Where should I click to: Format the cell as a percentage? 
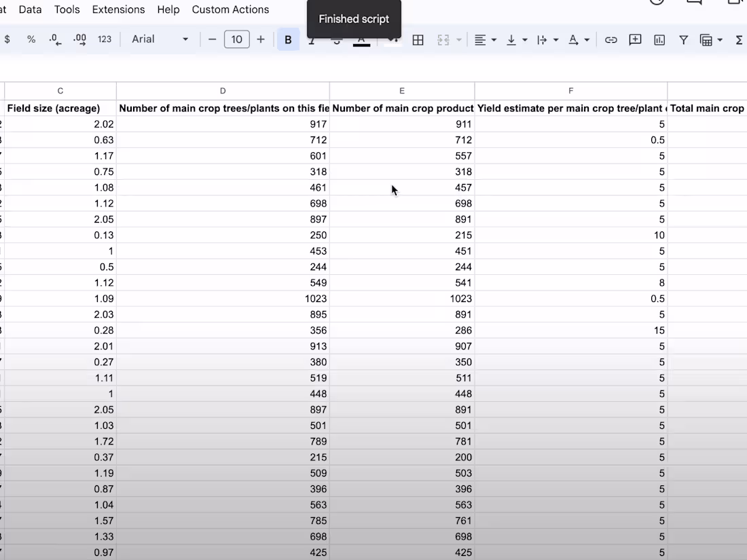click(31, 39)
